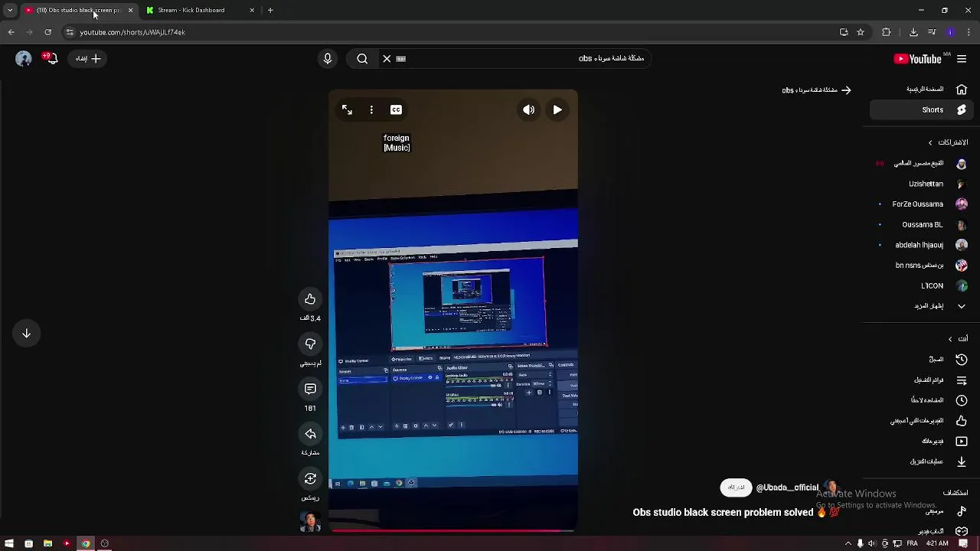
Task: Go to the next Short with down arrow
Action: coord(26,333)
